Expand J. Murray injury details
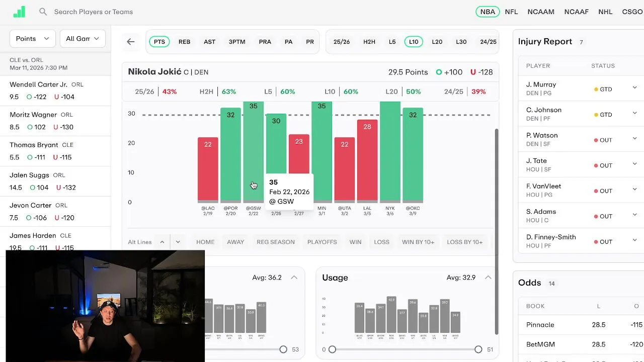The width and height of the screenshot is (644, 362). pos(634,88)
